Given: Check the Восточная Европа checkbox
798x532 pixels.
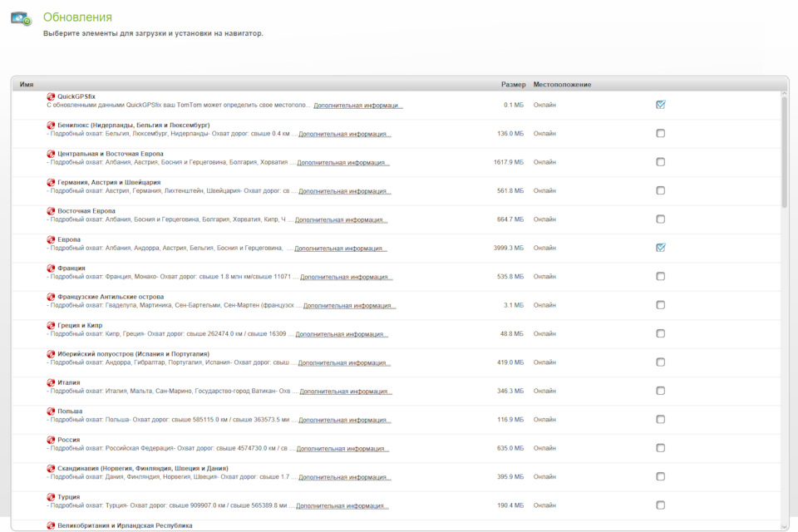Looking at the screenshot, I should [x=660, y=219].
